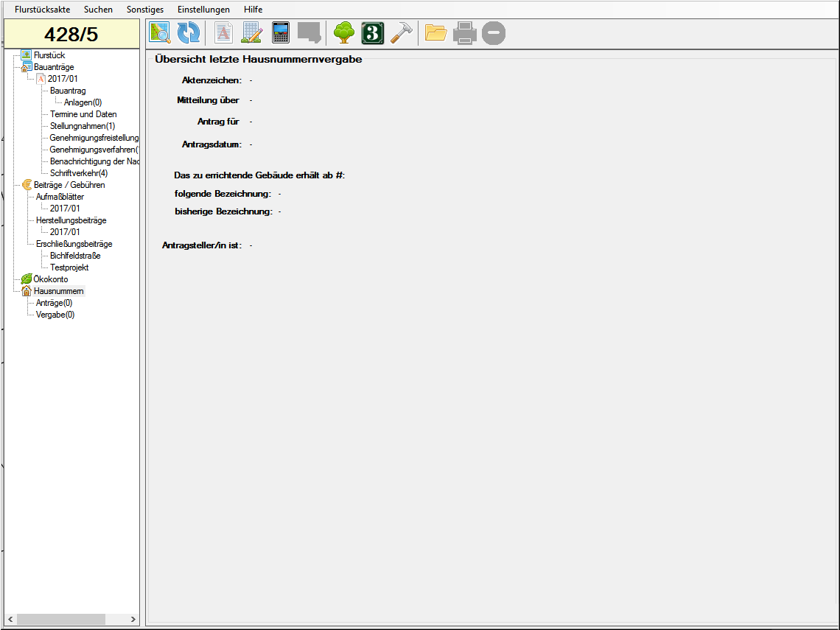Image resolution: width=840 pixels, height=630 pixels.
Task: Select the Hausnummern tree node
Action: [58, 291]
